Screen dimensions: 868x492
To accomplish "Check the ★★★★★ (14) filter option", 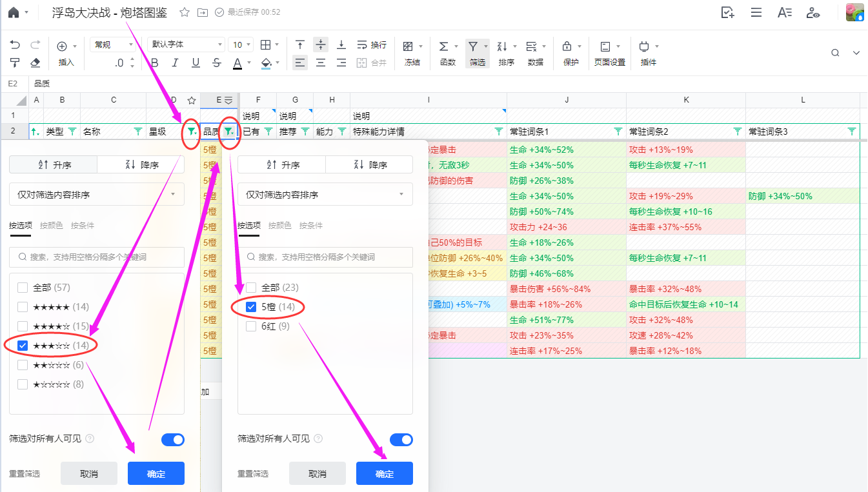I will pyautogui.click(x=23, y=307).
